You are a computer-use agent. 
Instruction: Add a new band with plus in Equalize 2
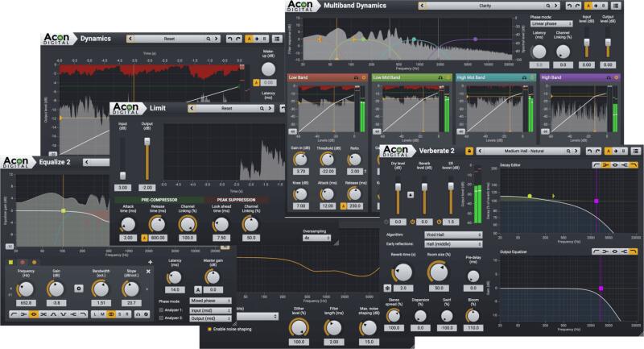tap(150, 262)
